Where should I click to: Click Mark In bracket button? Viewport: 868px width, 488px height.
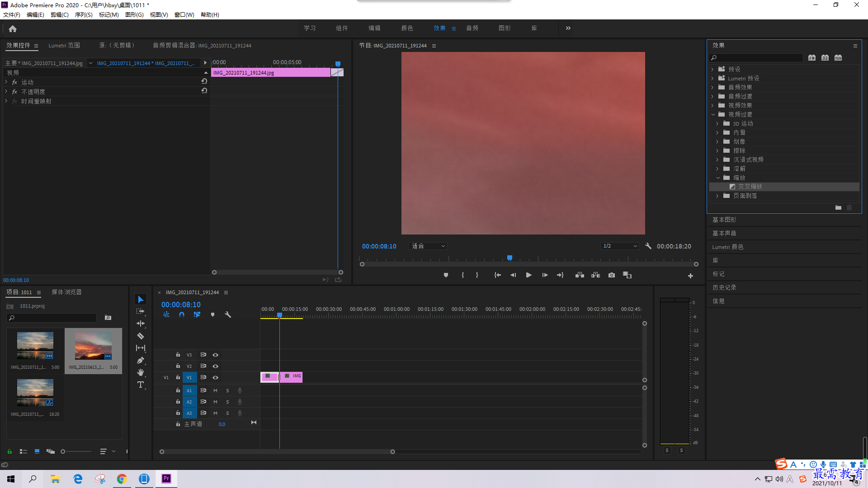tap(462, 275)
